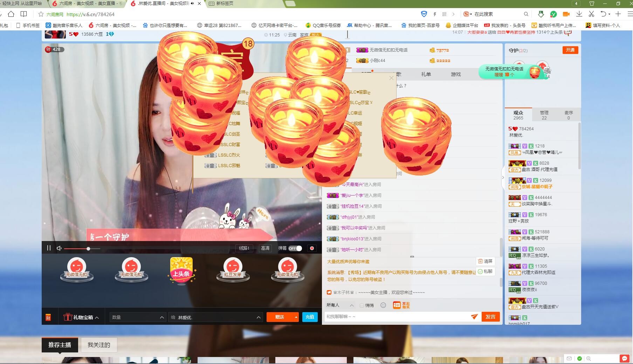Click the blue shield security icon

[x=424, y=14]
